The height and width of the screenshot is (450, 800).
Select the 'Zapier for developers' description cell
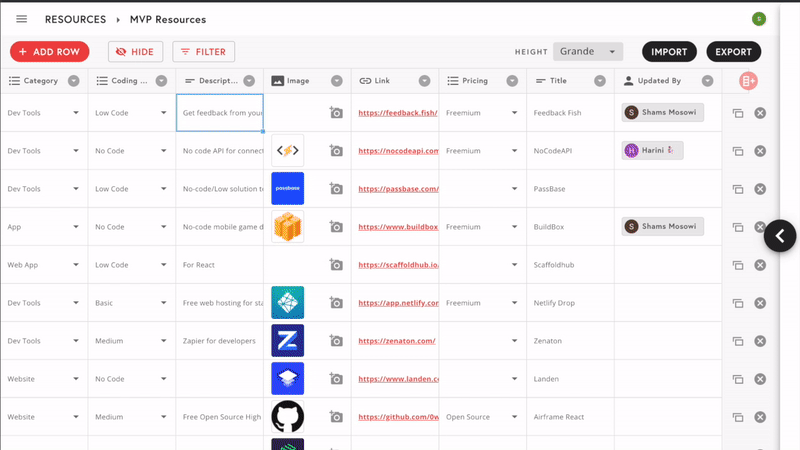(x=219, y=341)
